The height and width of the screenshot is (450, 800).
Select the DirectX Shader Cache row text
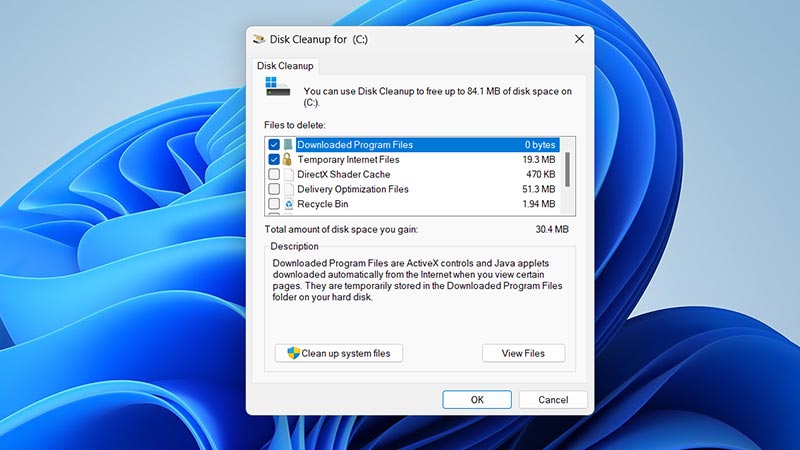point(344,174)
